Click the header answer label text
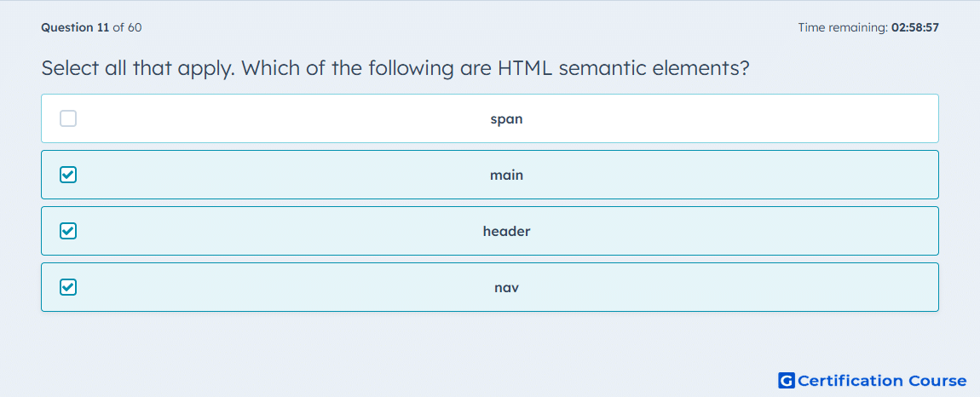The height and width of the screenshot is (397, 980). pos(506,232)
